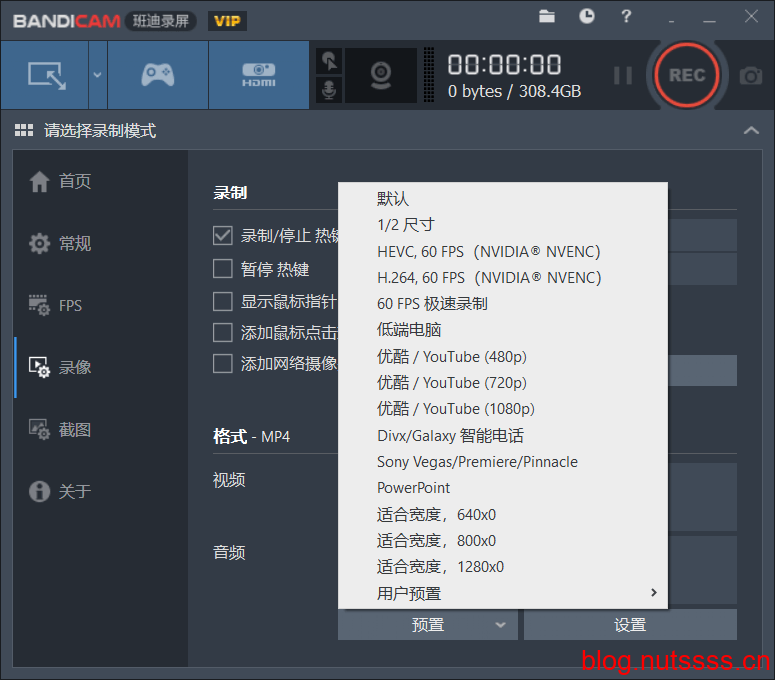775x680 pixels.
Task: Open the scheduled recording clock icon
Action: (586, 17)
